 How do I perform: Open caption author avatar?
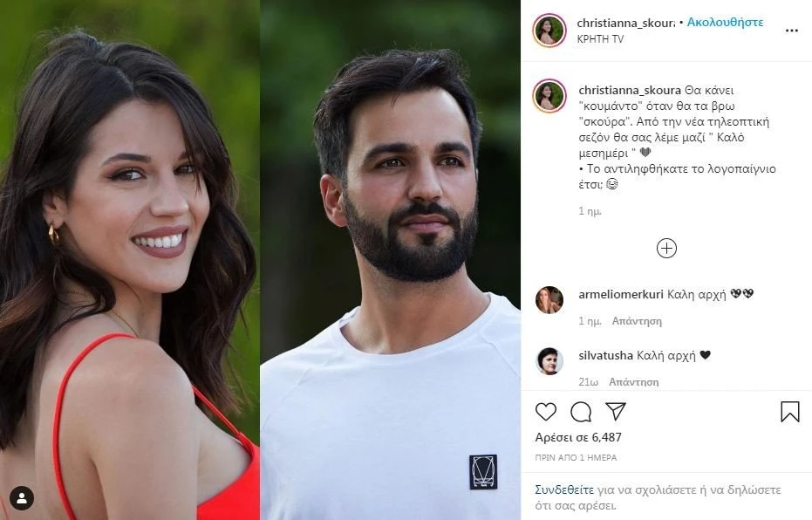coord(549,96)
